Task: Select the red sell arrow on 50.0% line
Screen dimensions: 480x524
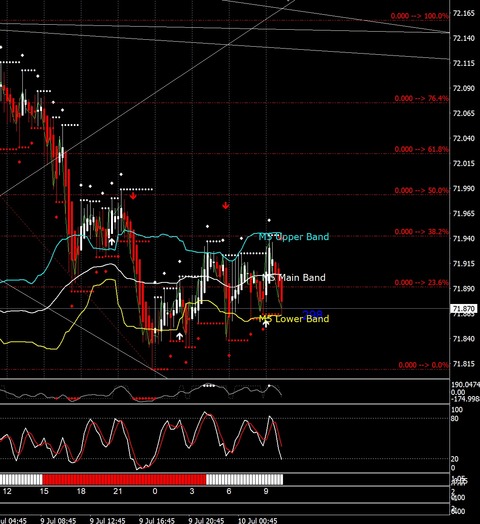Action: tap(133, 195)
